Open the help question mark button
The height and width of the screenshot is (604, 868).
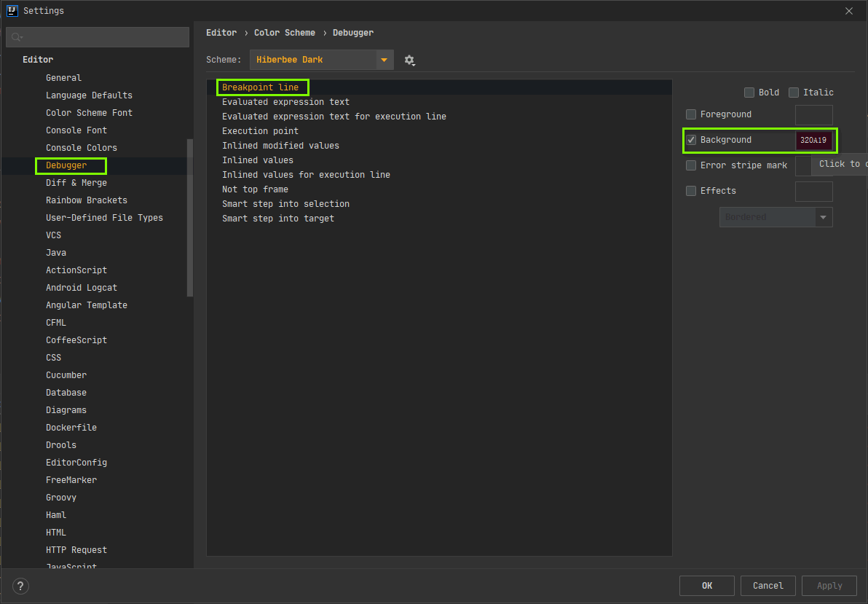20,586
